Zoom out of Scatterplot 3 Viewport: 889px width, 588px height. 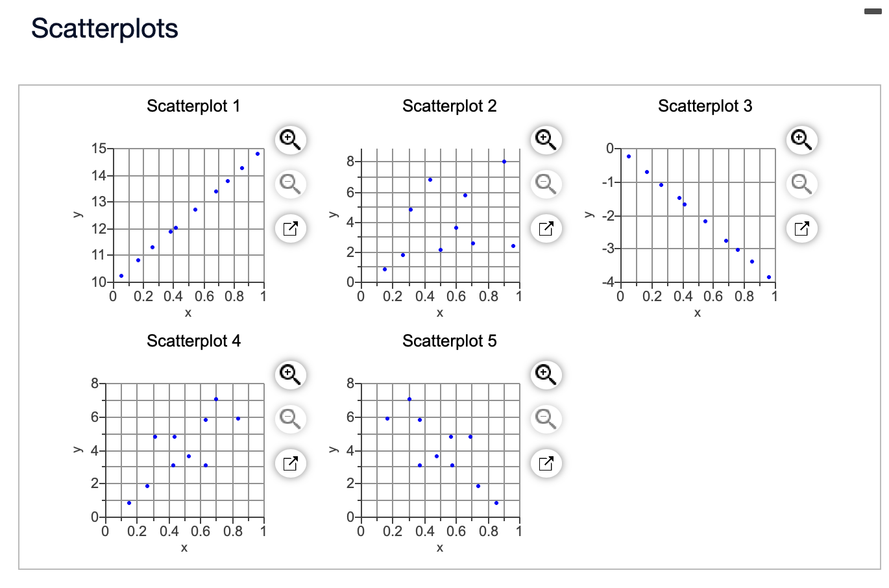[x=801, y=184]
